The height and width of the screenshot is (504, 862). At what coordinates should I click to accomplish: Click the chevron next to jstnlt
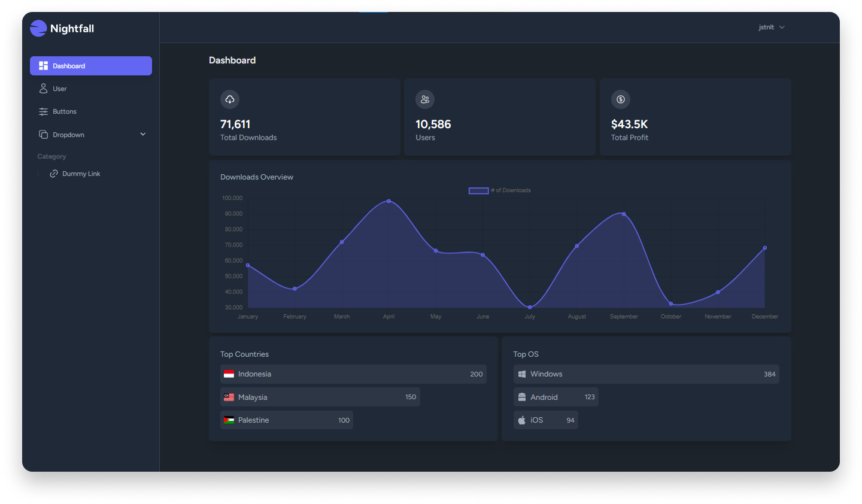pos(782,27)
